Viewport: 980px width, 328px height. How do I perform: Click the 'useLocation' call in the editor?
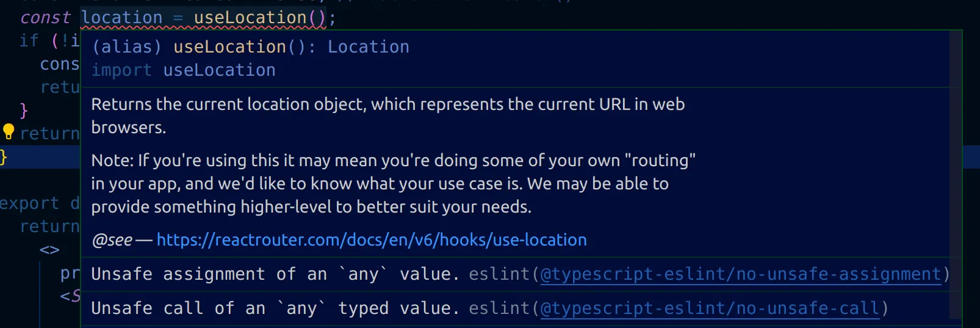(250, 18)
